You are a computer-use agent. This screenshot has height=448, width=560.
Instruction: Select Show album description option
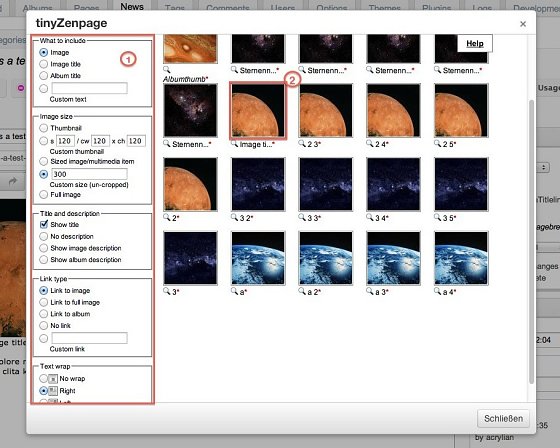pyautogui.click(x=44, y=259)
